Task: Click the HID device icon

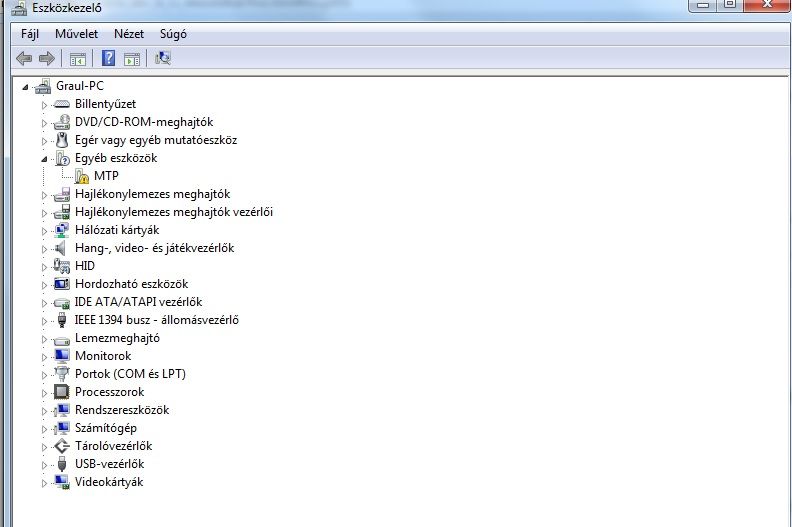Action: (62, 266)
